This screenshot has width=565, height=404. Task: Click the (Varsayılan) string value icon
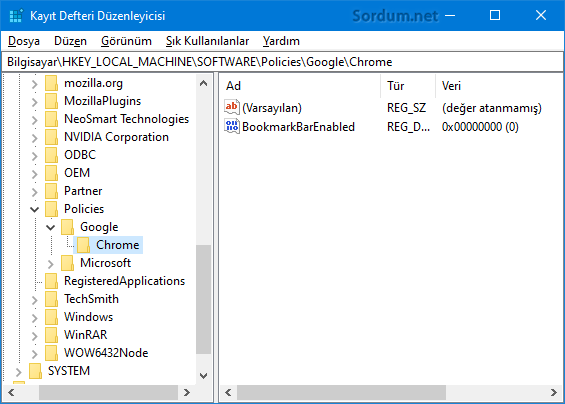click(x=232, y=107)
